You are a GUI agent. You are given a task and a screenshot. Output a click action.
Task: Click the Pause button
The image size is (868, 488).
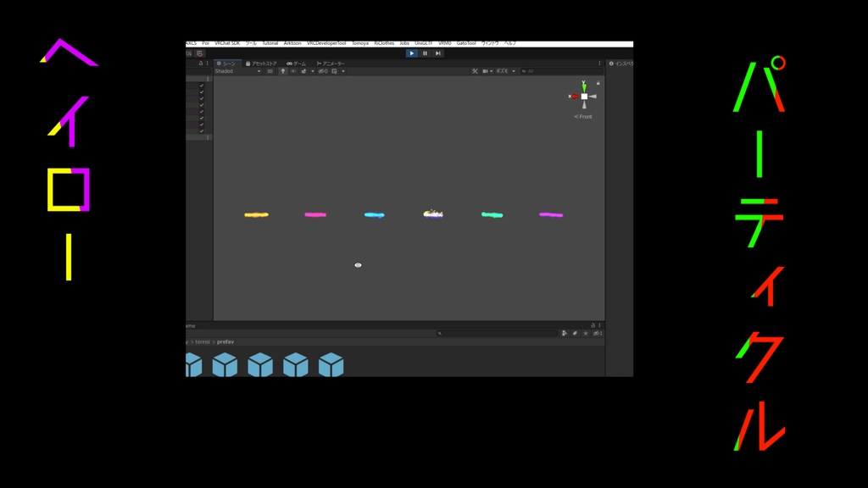pyautogui.click(x=425, y=53)
